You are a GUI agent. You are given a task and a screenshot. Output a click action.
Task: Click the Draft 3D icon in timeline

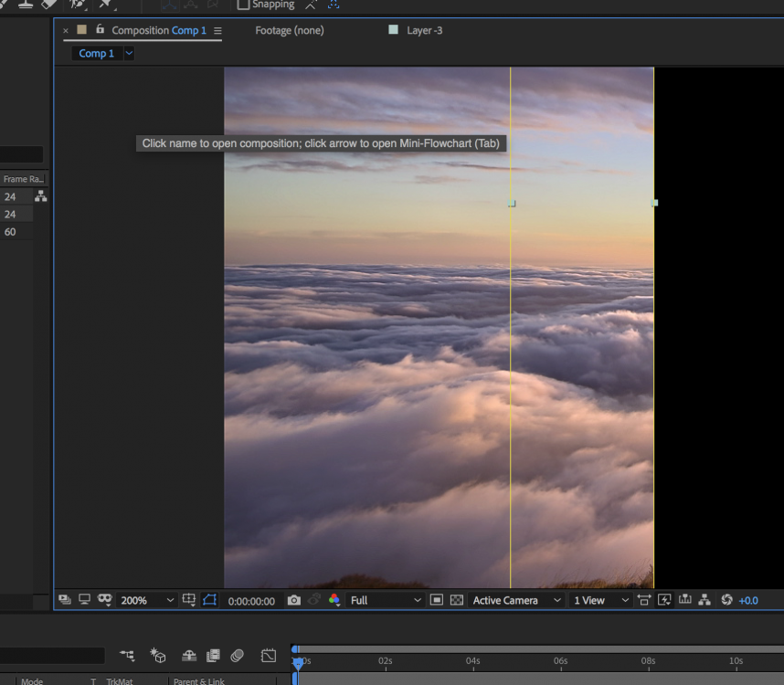pyautogui.click(x=158, y=656)
